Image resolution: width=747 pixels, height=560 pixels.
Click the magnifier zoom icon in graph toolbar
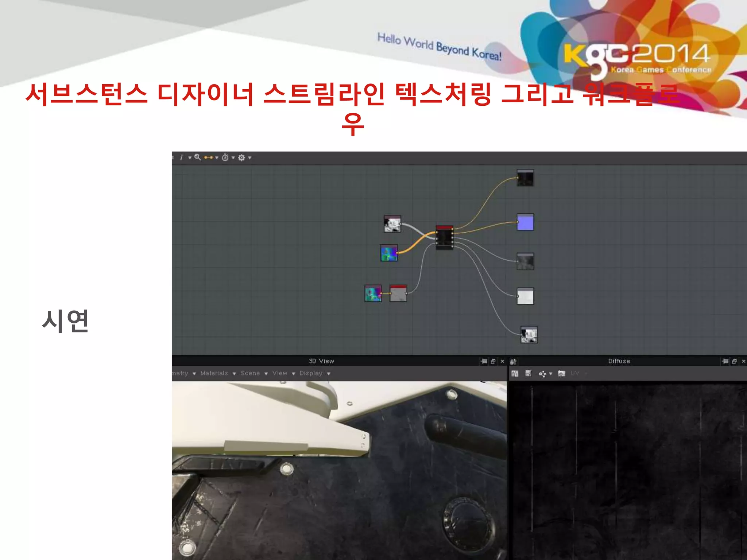click(x=198, y=157)
